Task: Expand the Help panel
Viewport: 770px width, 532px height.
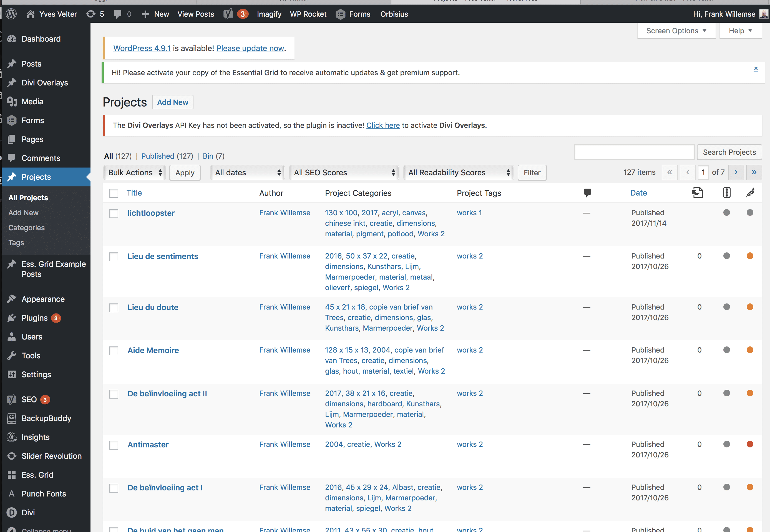Action: [x=740, y=31]
